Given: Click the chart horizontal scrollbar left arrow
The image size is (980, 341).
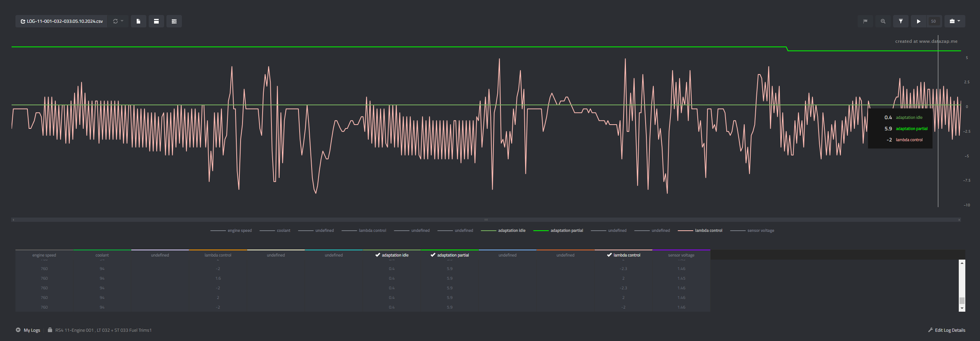Looking at the screenshot, I should pos(14,220).
